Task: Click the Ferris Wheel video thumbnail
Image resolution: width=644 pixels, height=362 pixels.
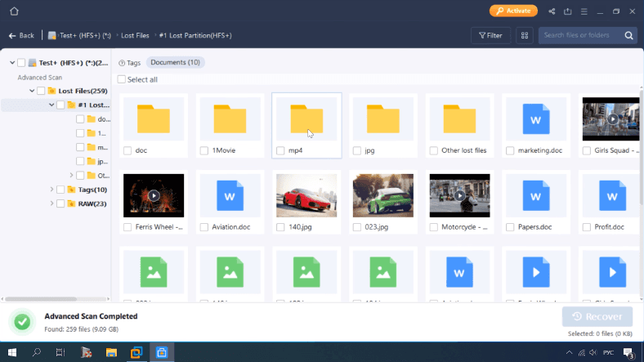Action: pos(154,195)
